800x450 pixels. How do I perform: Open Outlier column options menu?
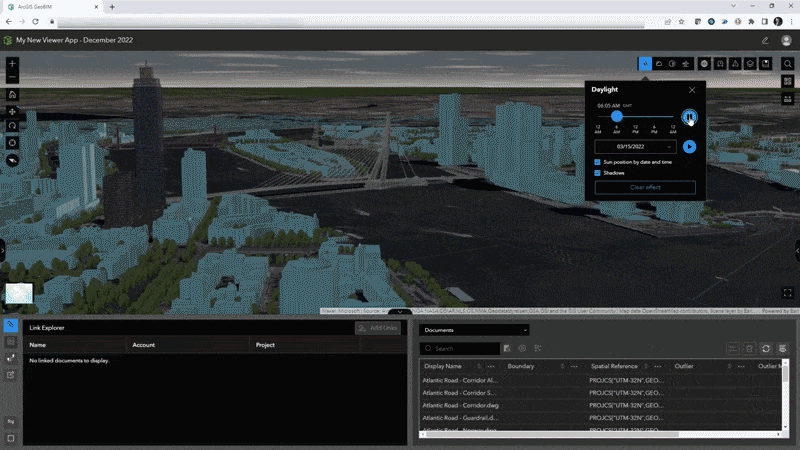pyautogui.click(x=741, y=366)
